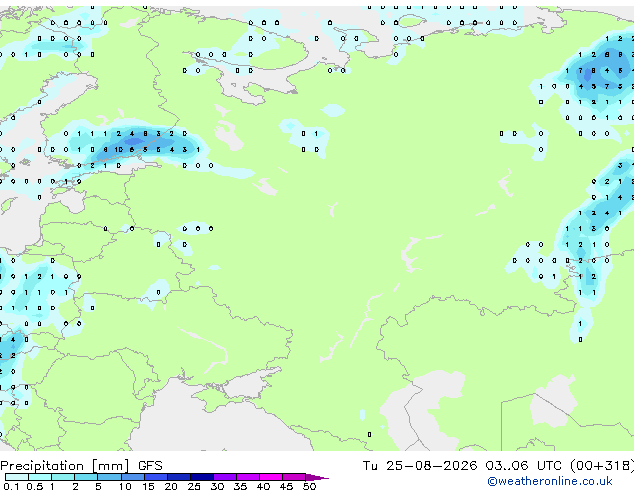This screenshot has width=634, height=490.
Task: Click the '25' legend scale label
Action: pos(194,486)
